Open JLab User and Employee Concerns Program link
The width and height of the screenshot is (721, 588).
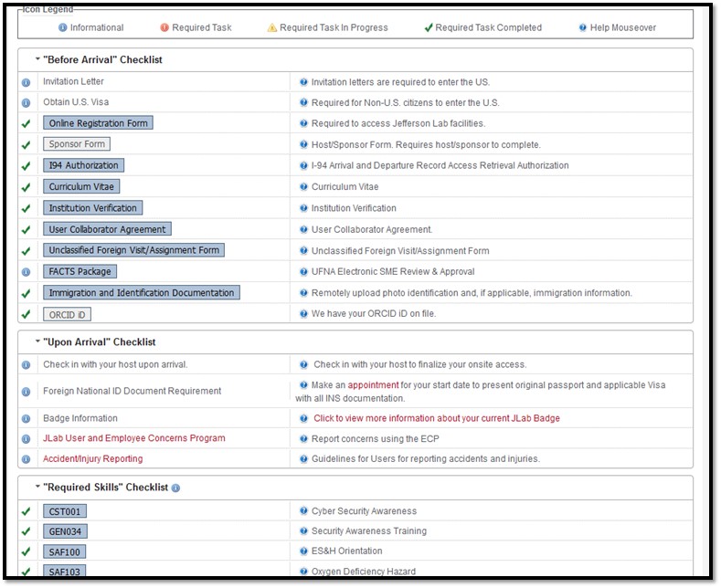point(134,437)
